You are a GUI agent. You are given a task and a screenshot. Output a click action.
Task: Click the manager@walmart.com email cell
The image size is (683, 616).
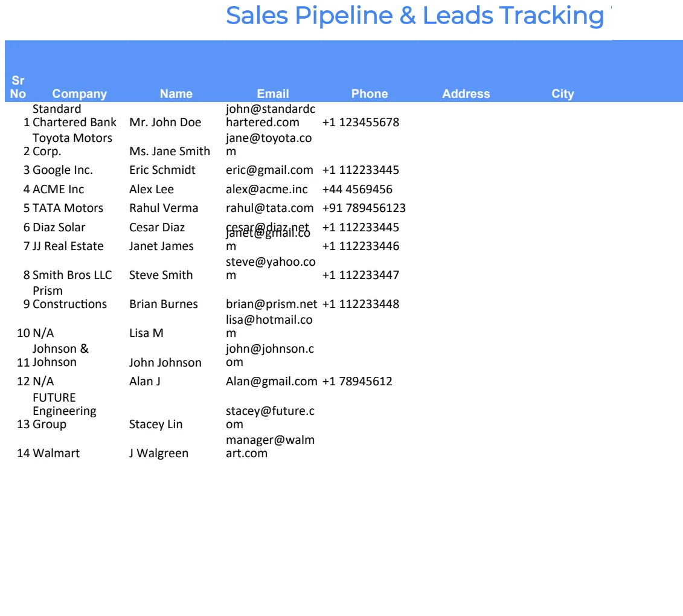pyautogui.click(x=270, y=446)
